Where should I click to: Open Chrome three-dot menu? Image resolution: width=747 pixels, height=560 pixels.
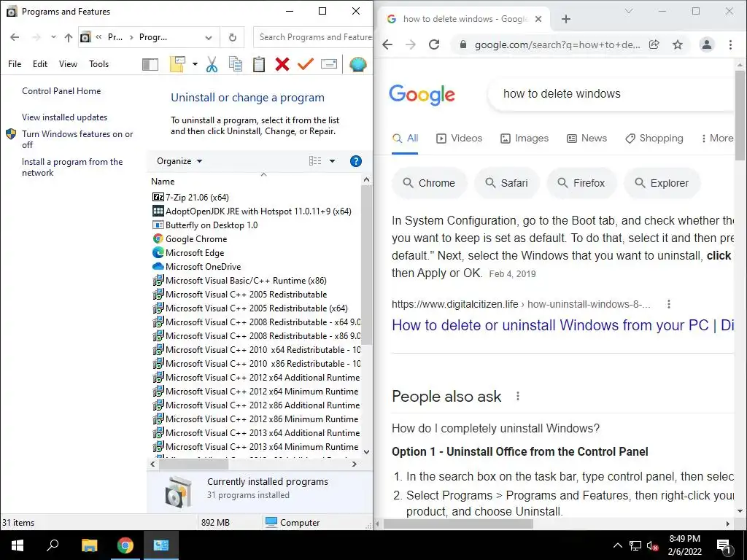point(730,44)
